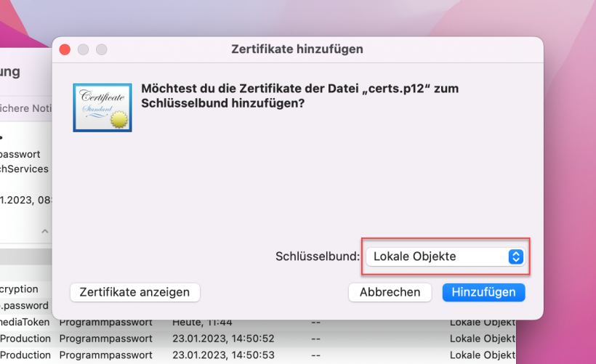Click Lokale Objekte cell in the 14:50:53 row
Screen dimensions: 596x364
[x=483, y=355]
